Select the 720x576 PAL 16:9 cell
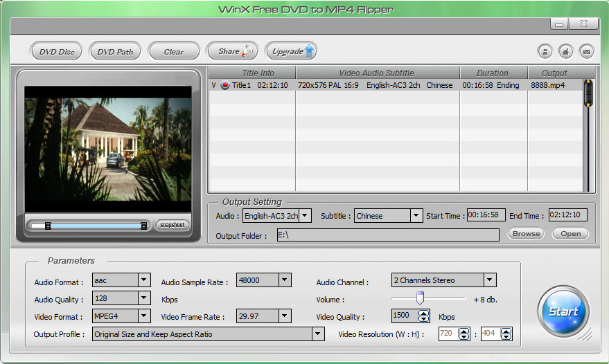The width and height of the screenshot is (609, 364). tap(328, 85)
